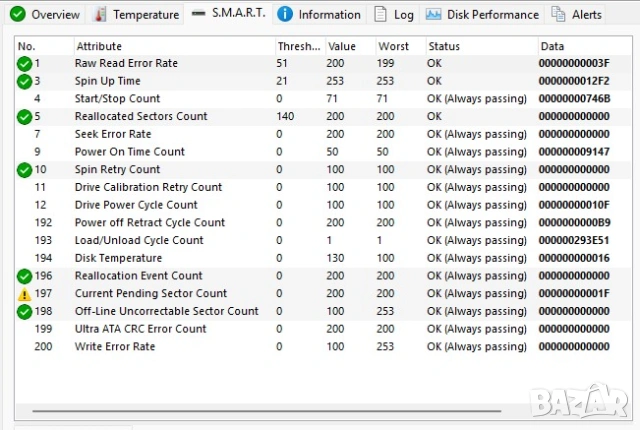This screenshot has height=430, width=640.
Task: Click green check icon for Reallocation Event Count
Action: (25, 276)
